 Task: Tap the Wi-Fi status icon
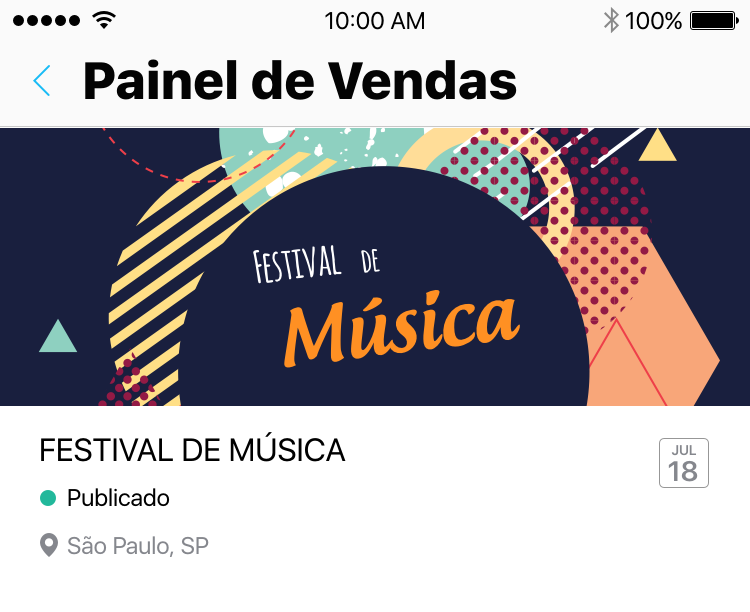pyautogui.click(x=103, y=20)
